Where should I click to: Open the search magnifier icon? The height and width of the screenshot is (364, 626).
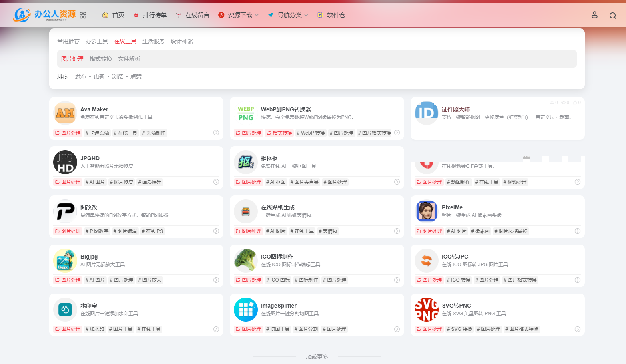click(x=612, y=16)
